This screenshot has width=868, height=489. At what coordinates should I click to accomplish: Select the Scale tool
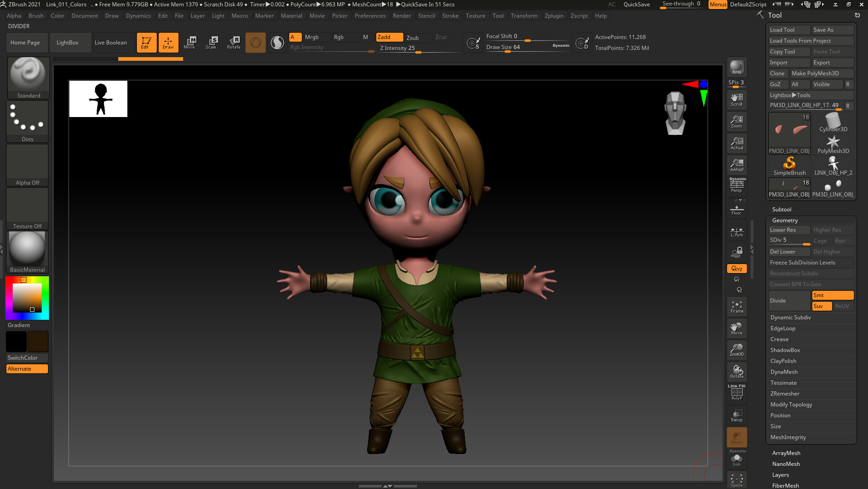click(211, 42)
